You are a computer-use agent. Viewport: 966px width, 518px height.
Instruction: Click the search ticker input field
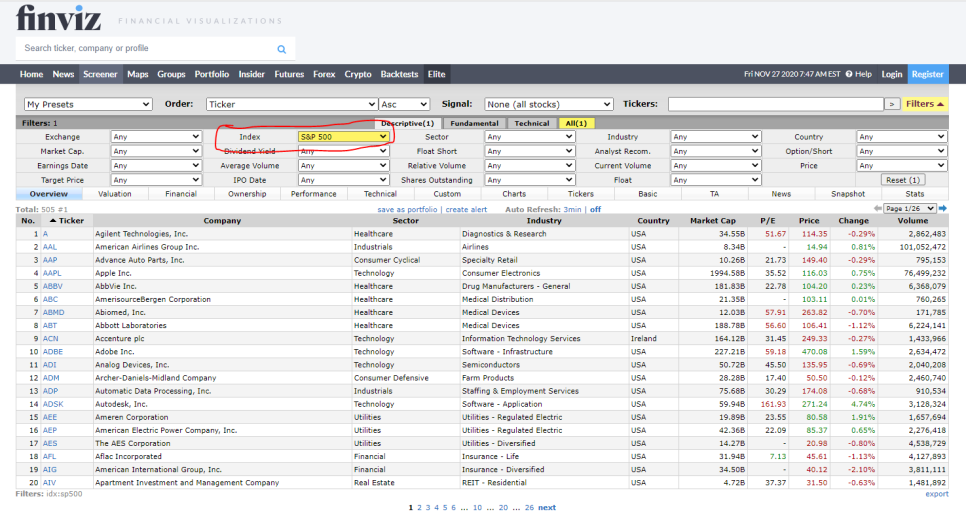tap(148, 48)
